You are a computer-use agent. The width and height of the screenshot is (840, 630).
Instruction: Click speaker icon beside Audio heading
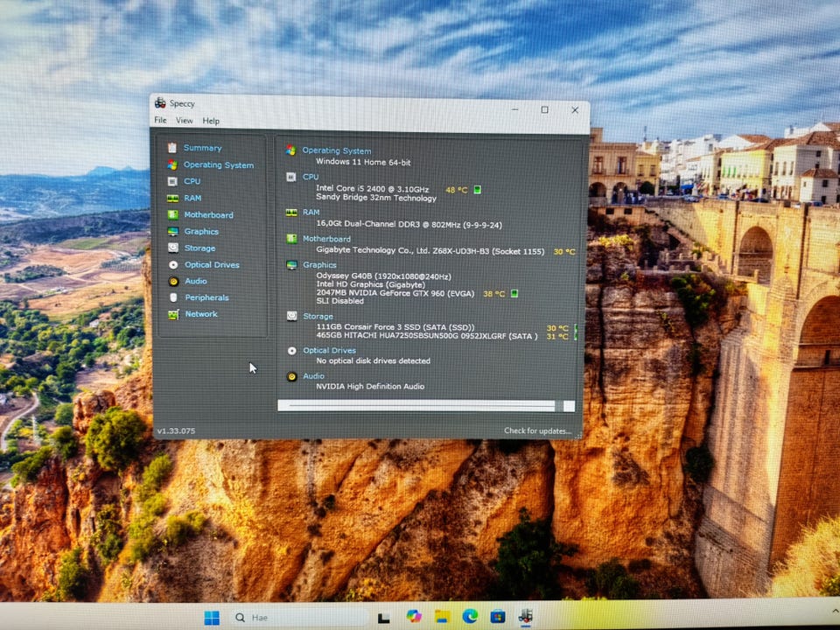pos(291,376)
